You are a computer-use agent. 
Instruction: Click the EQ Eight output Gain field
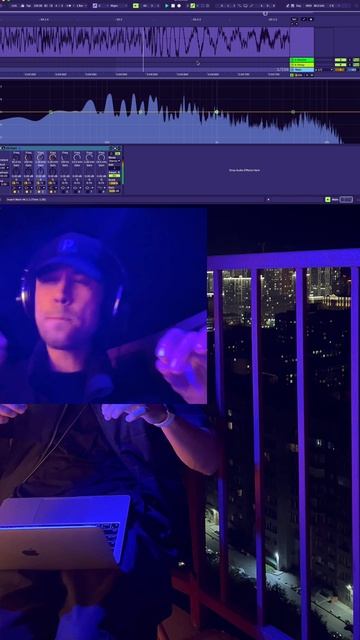click(114, 191)
